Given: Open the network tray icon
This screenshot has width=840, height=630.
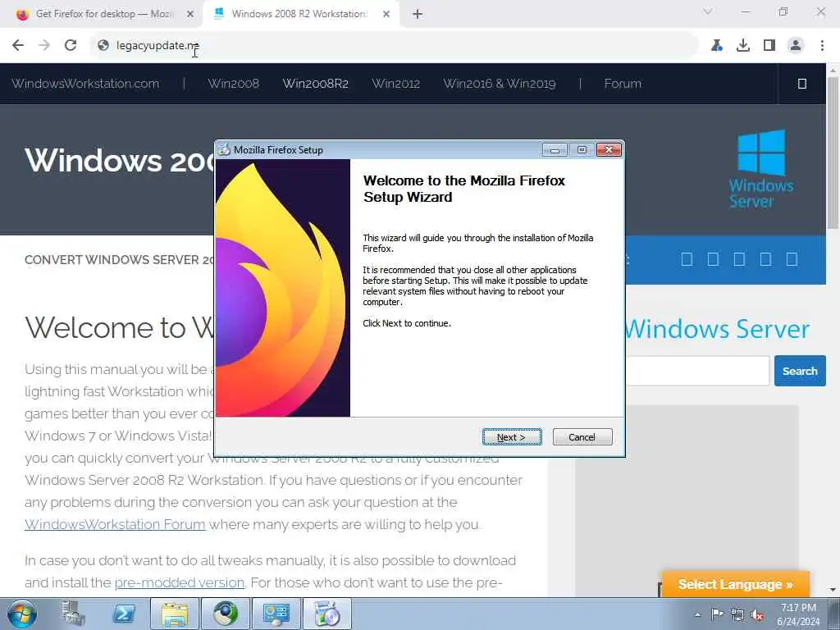Looking at the screenshot, I should tap(737, 614).
